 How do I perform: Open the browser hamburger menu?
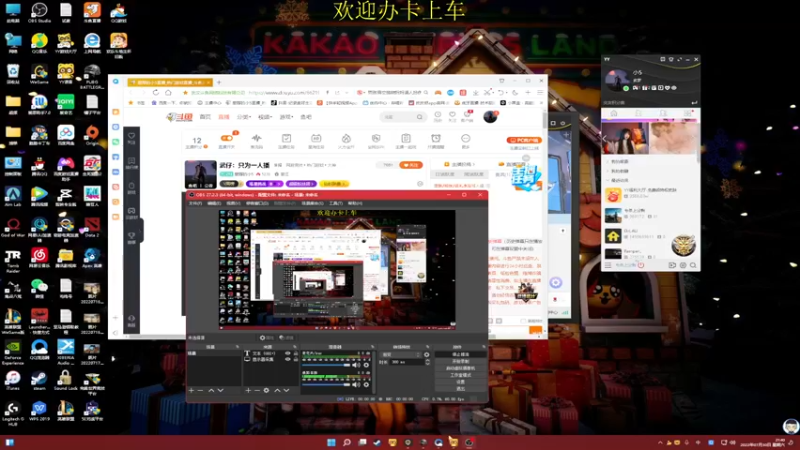[540, 92]
